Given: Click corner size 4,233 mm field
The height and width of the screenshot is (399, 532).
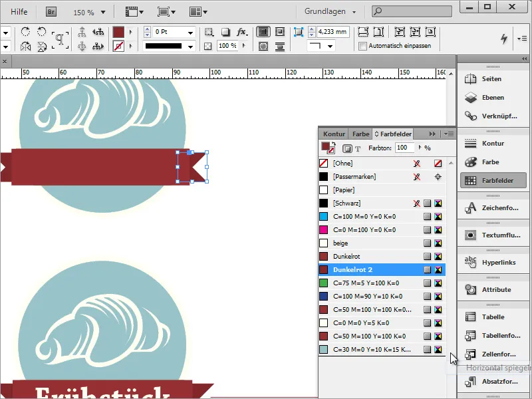Looking at the screenshot, I should (333, 32).
